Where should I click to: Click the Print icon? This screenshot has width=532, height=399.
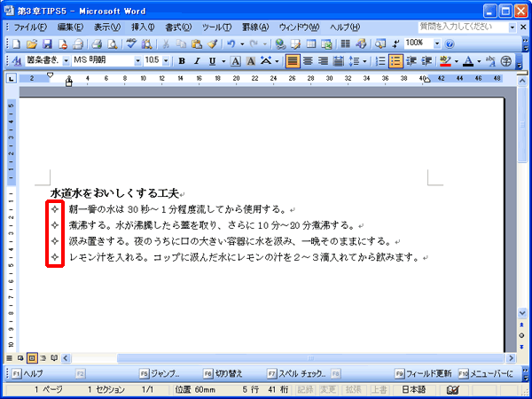(97, 44)
